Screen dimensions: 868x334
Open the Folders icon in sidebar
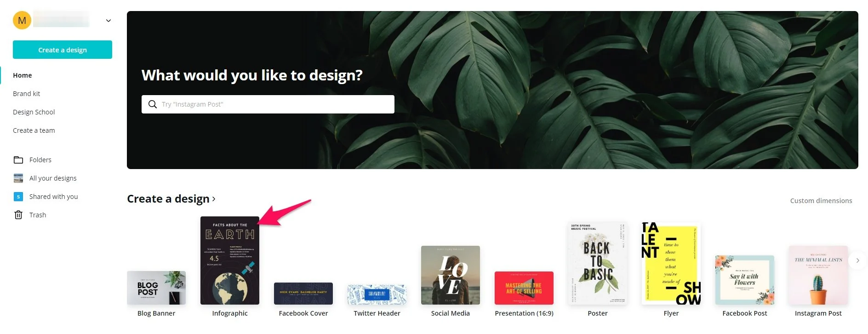[x=18, y=160]
